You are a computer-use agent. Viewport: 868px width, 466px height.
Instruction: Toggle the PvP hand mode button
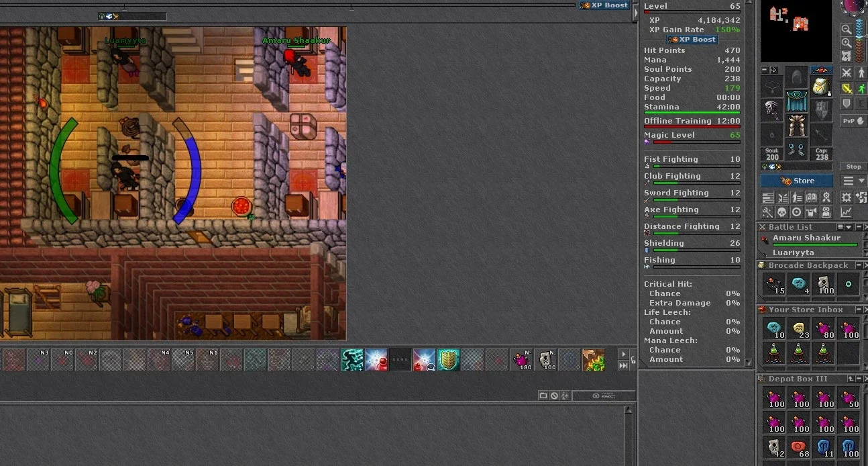[x=853, y=121]
